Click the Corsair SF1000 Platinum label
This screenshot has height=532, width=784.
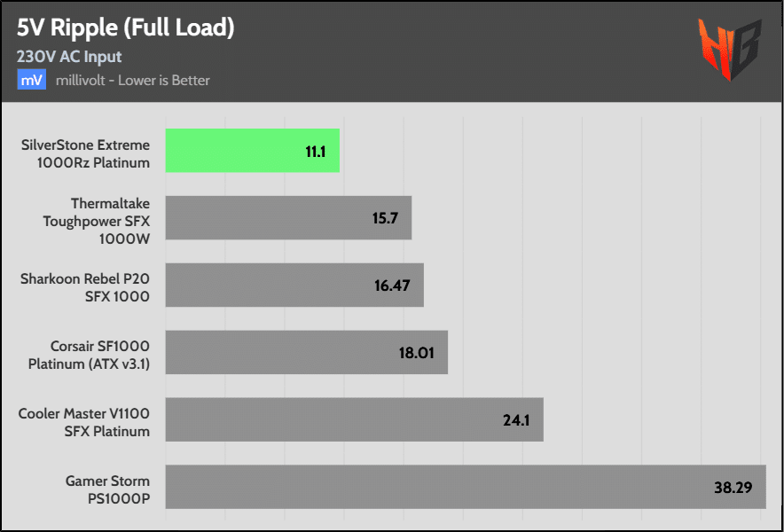tap(89, 356)
